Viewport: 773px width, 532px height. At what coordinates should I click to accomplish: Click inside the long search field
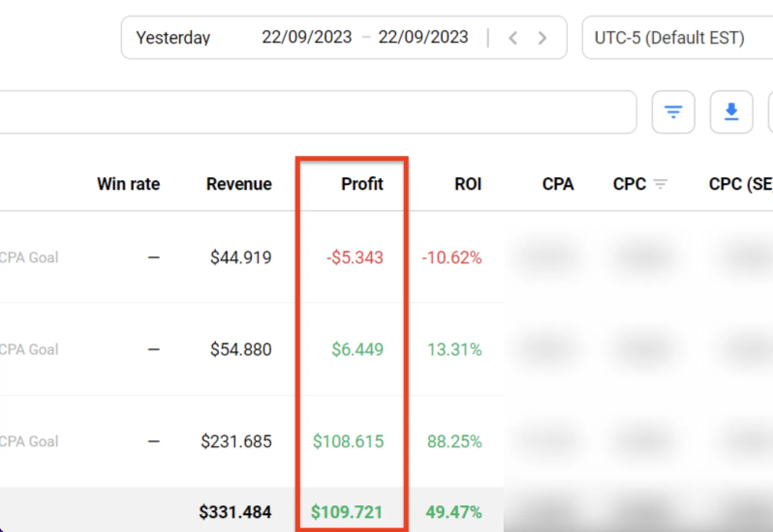[315, 112]
